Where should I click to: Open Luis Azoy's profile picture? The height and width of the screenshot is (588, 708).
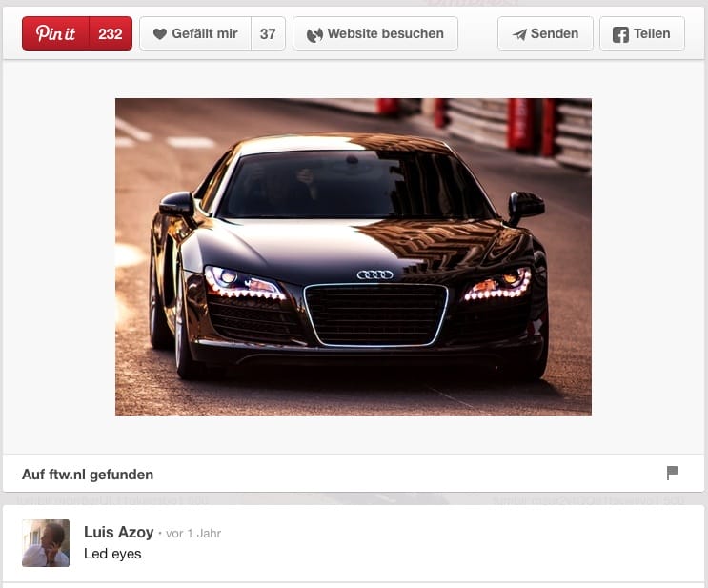tap(46, 543)
